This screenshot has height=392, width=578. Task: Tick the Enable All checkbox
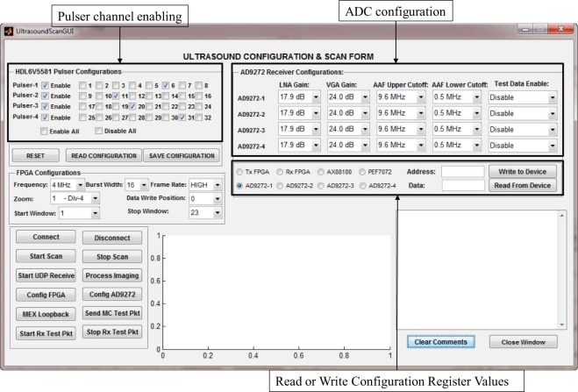pos(44,132)
